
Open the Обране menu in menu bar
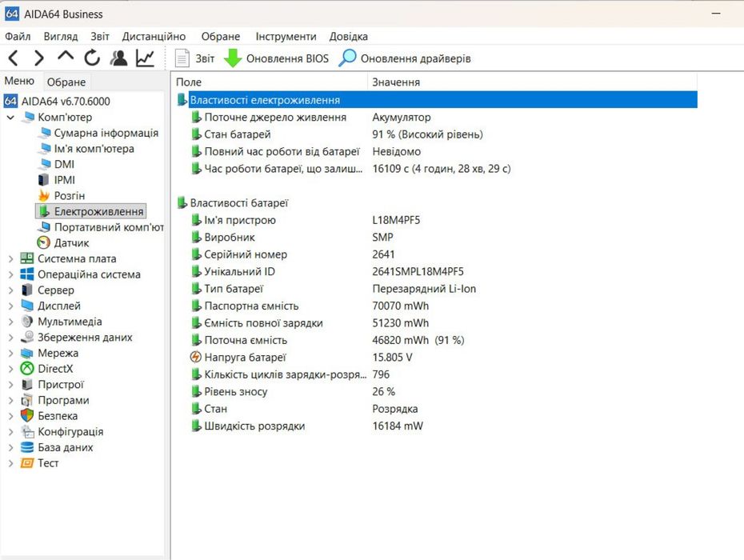coord(221,37)
